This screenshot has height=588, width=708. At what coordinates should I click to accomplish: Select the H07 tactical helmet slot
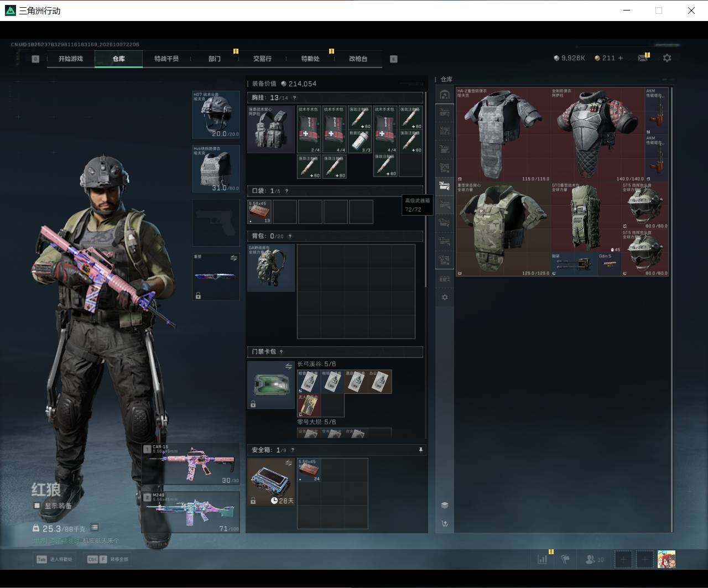(x=216, y=115)
